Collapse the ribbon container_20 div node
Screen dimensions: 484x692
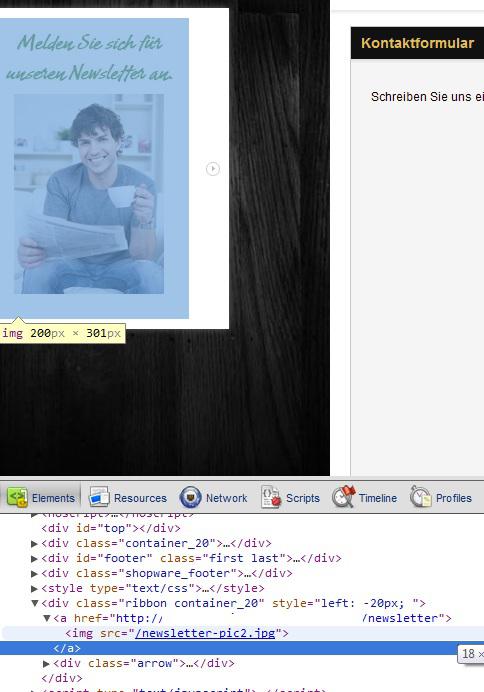34,603
